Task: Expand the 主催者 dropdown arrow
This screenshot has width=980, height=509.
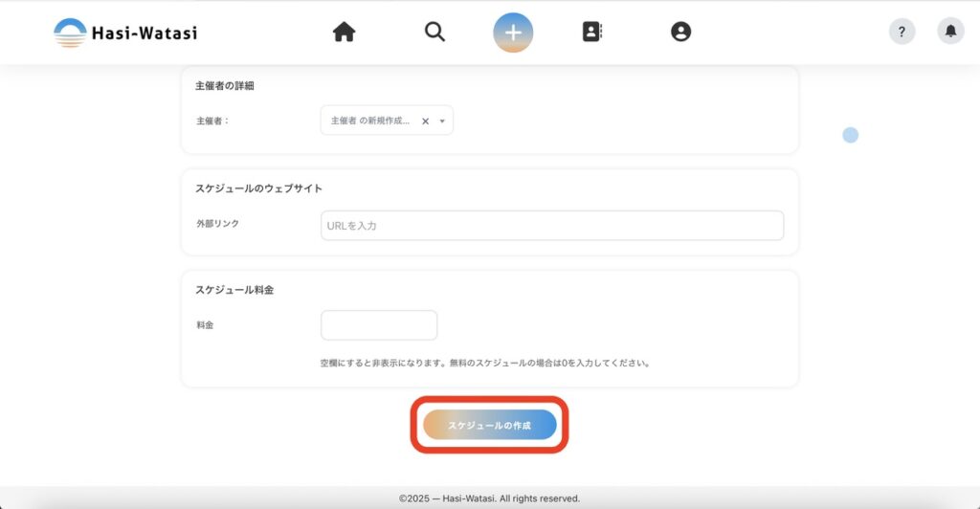Action: [x=442, y=122]
